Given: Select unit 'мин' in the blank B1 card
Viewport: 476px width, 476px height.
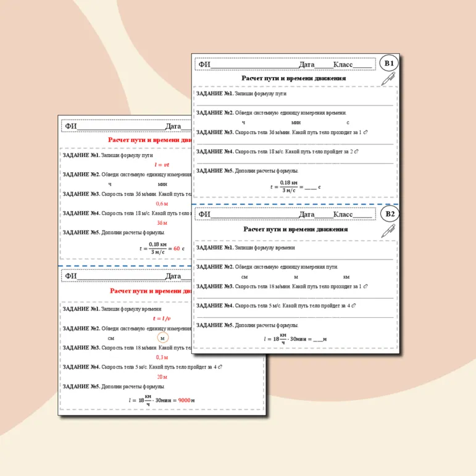Looking at the screenshot, I should click(x=296, y=122).
